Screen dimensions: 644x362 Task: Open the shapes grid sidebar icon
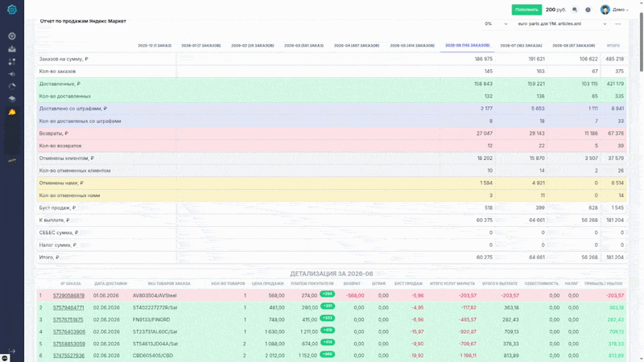click(12, 62)
